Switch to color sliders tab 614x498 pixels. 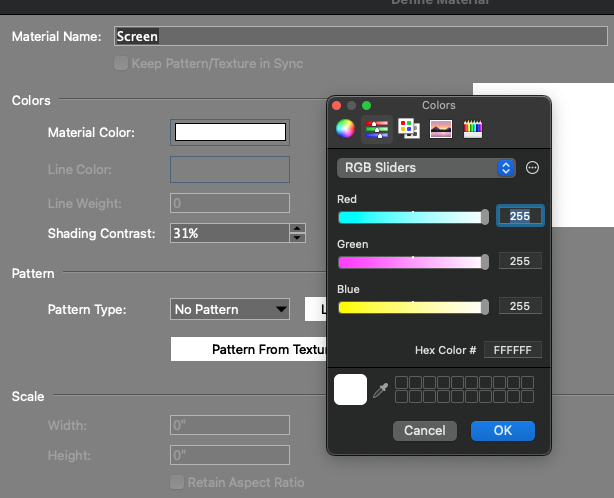point(376,128)
